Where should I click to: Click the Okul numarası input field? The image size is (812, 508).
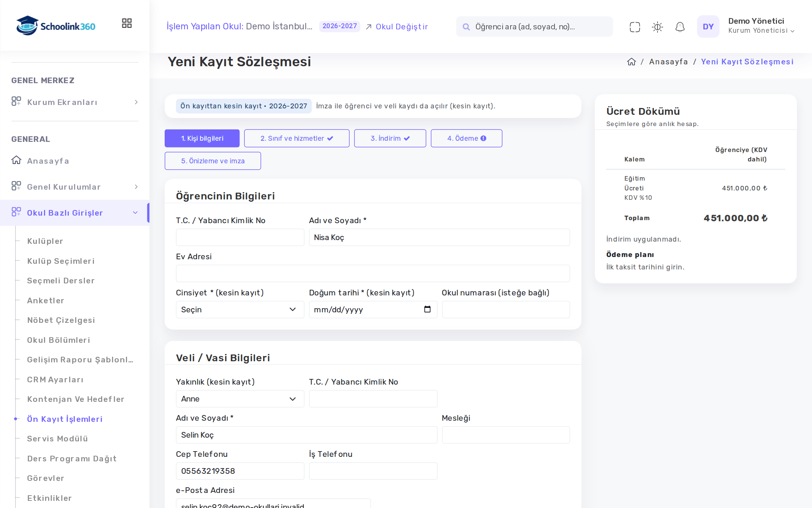pos(506,309)
